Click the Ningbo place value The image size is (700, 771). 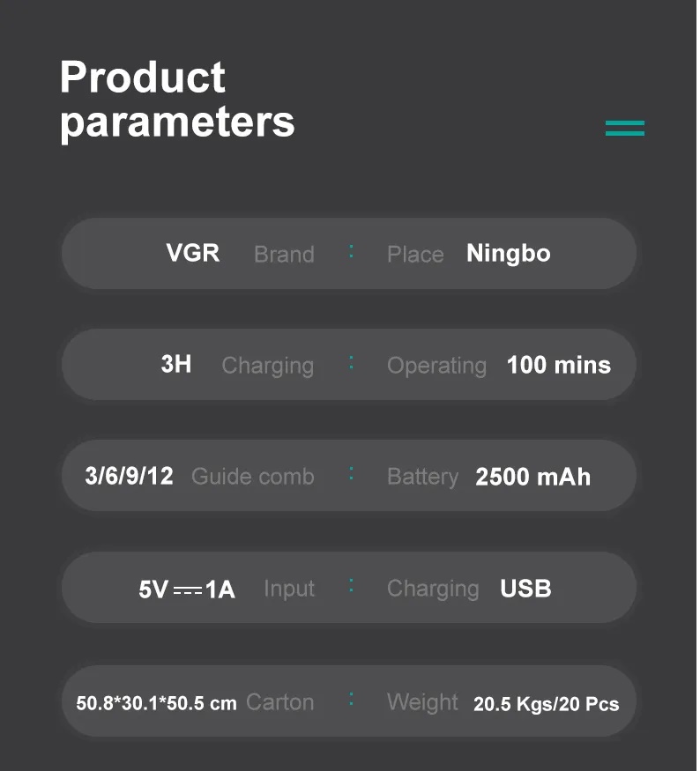(508, 254)
